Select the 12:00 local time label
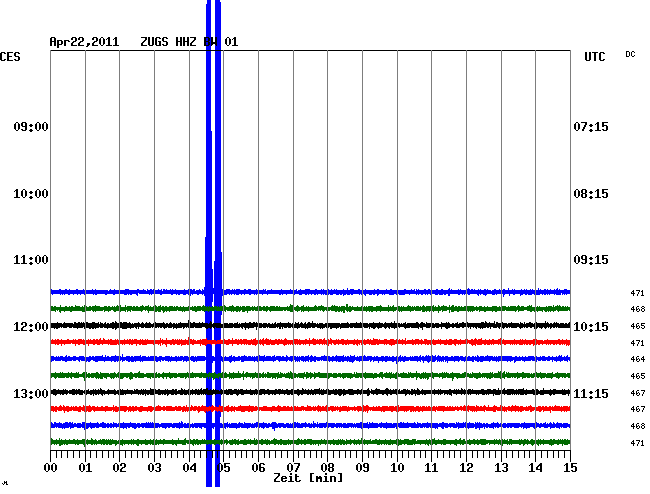The image size is (650, 494). tap(31, 327)
